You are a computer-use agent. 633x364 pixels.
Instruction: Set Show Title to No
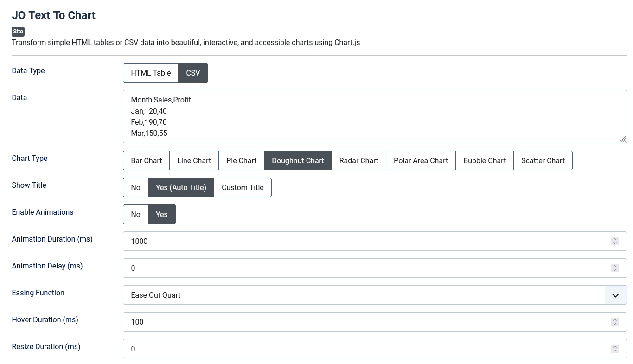pyautogui.click(x=135, y=187)
